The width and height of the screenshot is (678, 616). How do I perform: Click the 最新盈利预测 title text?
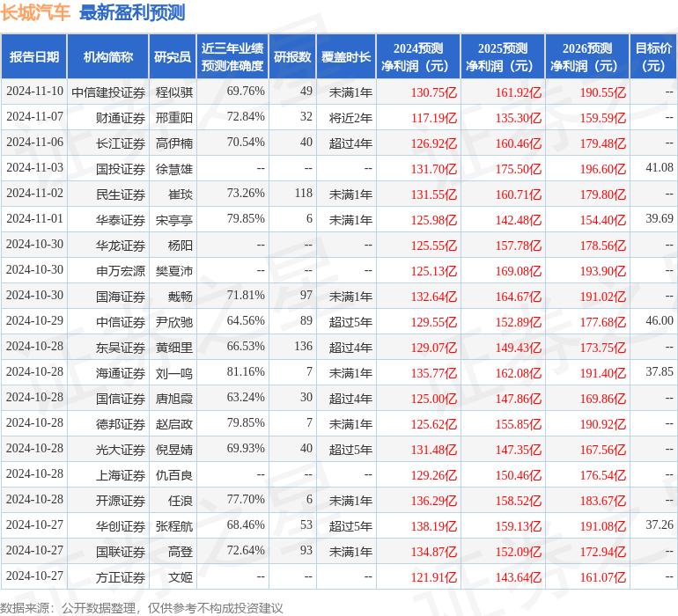coord(132,12)
